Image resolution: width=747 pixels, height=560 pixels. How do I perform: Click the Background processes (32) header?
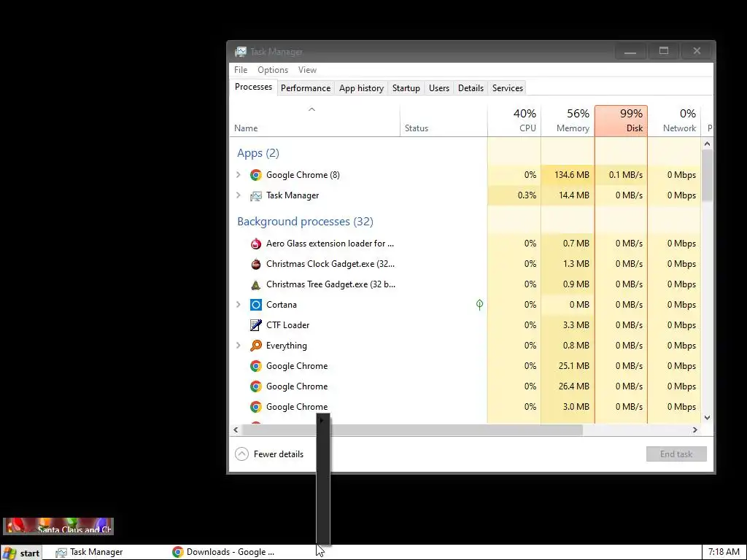coord(306,222)
